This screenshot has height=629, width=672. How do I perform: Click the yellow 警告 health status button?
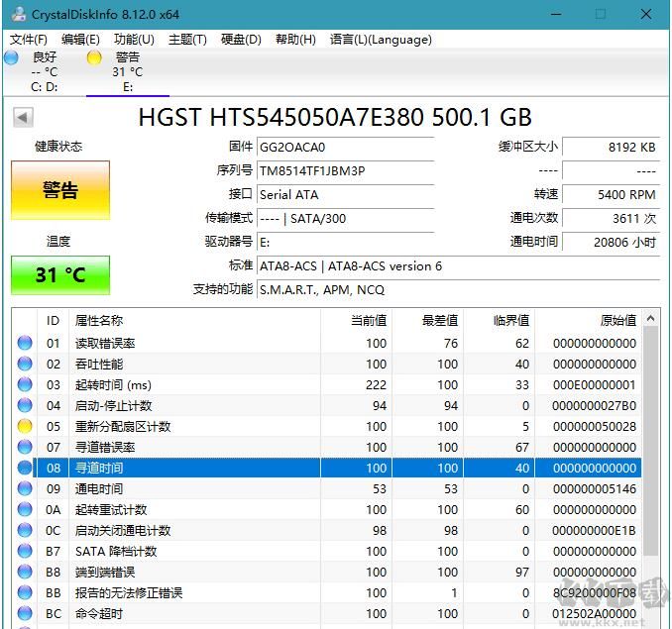pyautogui.click(x=60, y=191)
